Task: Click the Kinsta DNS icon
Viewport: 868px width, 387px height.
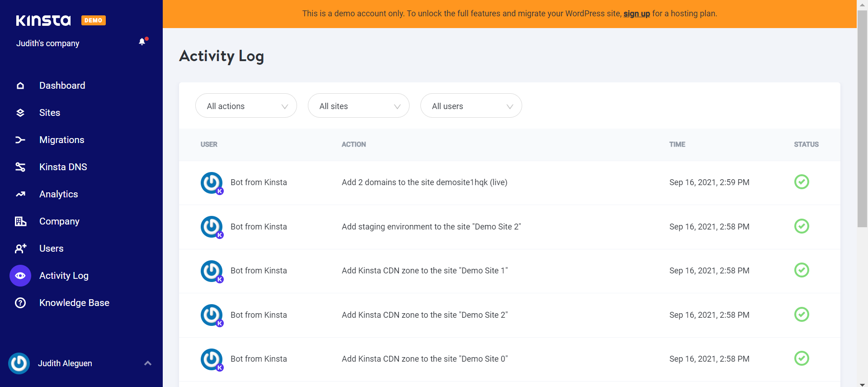Action: pos(20,167)
